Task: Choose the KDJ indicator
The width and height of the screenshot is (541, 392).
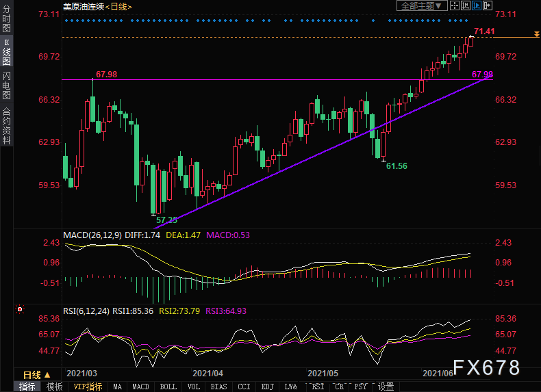Action: 267,387
